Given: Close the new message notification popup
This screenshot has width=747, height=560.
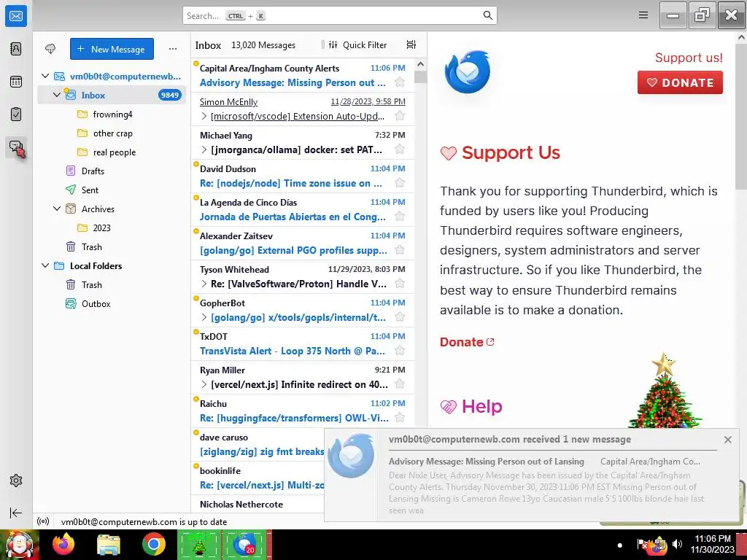Looking at the screenshot, I should 727,440.
